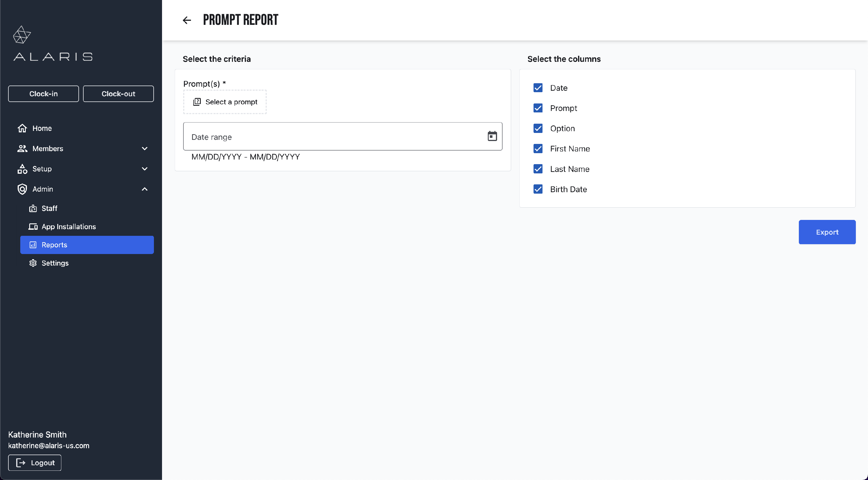Viewport: 868px width, 480px height.
Task: Click the App Installations devices icon
Action: 33,227
